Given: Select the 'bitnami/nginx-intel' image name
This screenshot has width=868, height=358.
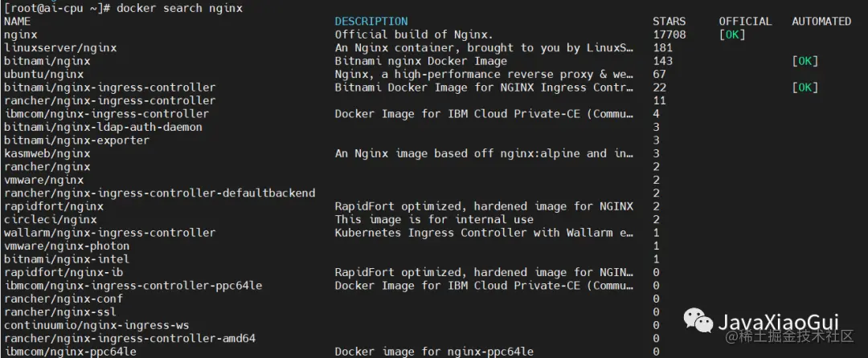Looking at the screenshot, I should (x=67, y=259).
